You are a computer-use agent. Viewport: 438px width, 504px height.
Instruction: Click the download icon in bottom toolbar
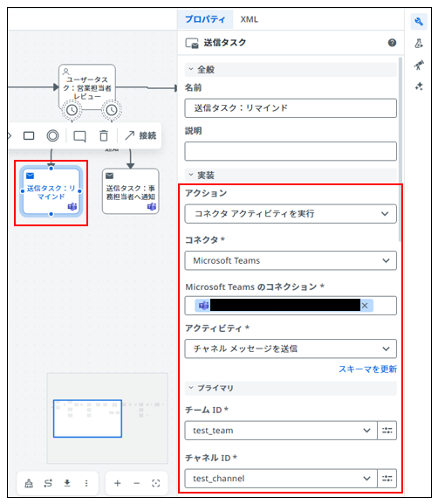[67, 483]
